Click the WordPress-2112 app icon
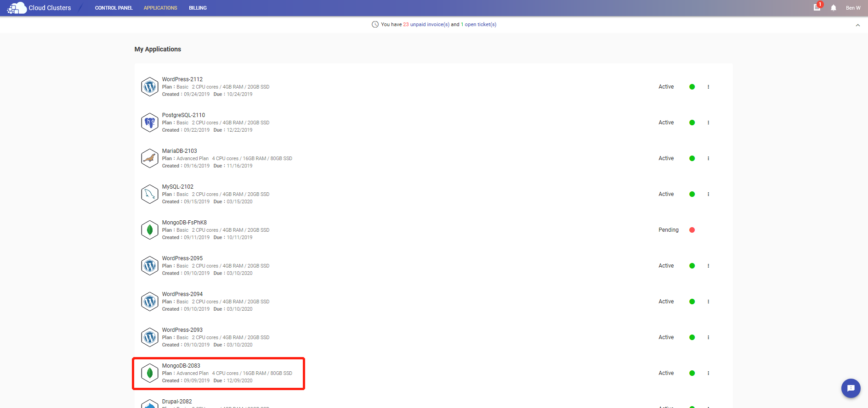The width and height of the screenshot is (868, 408). click(150, 87)
